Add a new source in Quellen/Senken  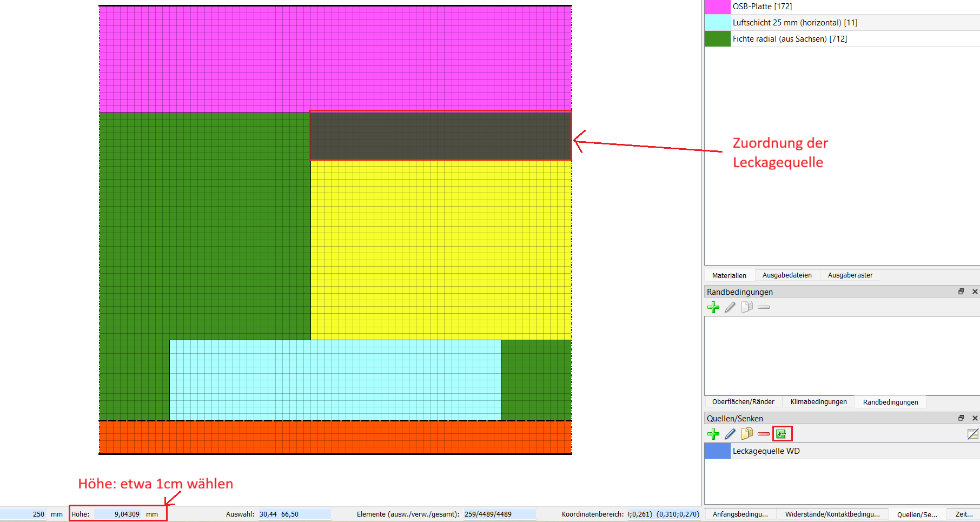(713, 434)
